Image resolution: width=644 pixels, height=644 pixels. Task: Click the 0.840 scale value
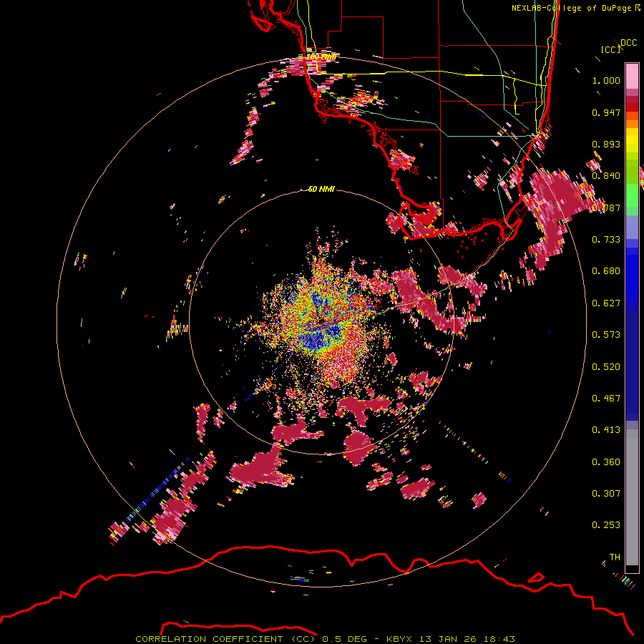606,176
